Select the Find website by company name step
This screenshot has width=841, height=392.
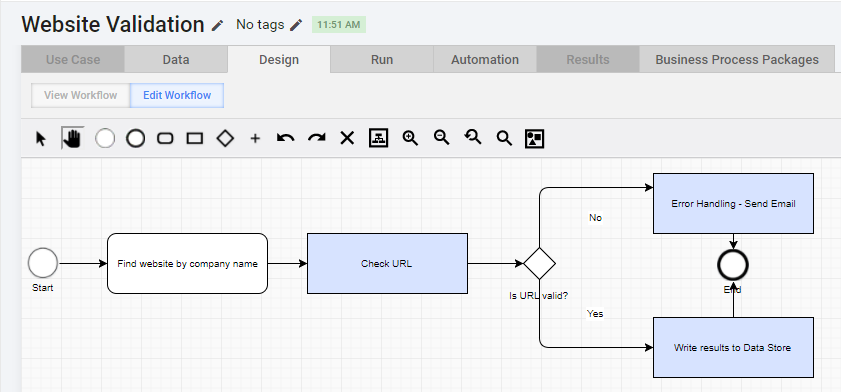point(187,263)
